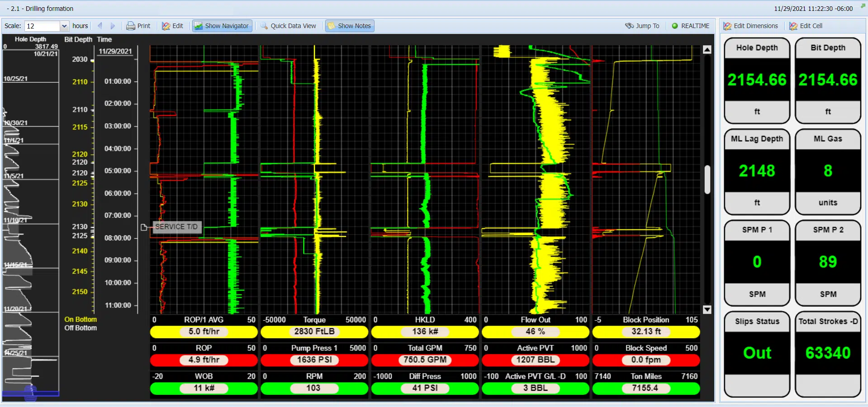This screenshot has width=868, height=407.
Task: Toggle the REALTIME green indicator
Action: click(675, 26)
